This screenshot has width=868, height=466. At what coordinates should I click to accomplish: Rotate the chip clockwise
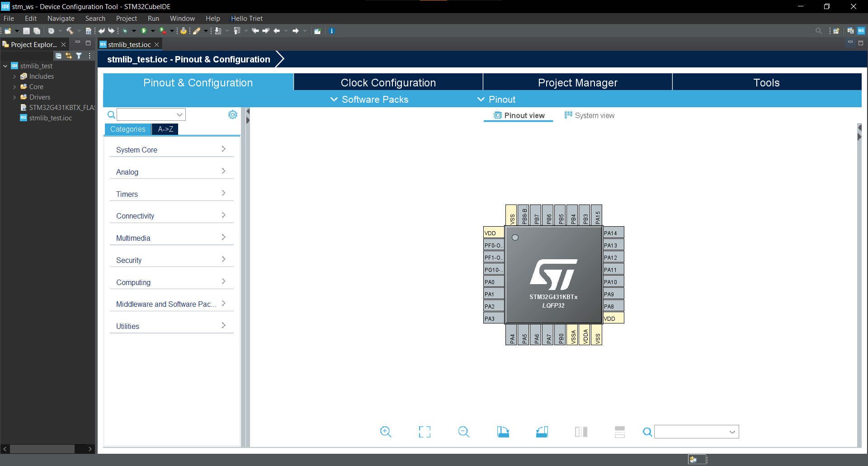point(503,432)
